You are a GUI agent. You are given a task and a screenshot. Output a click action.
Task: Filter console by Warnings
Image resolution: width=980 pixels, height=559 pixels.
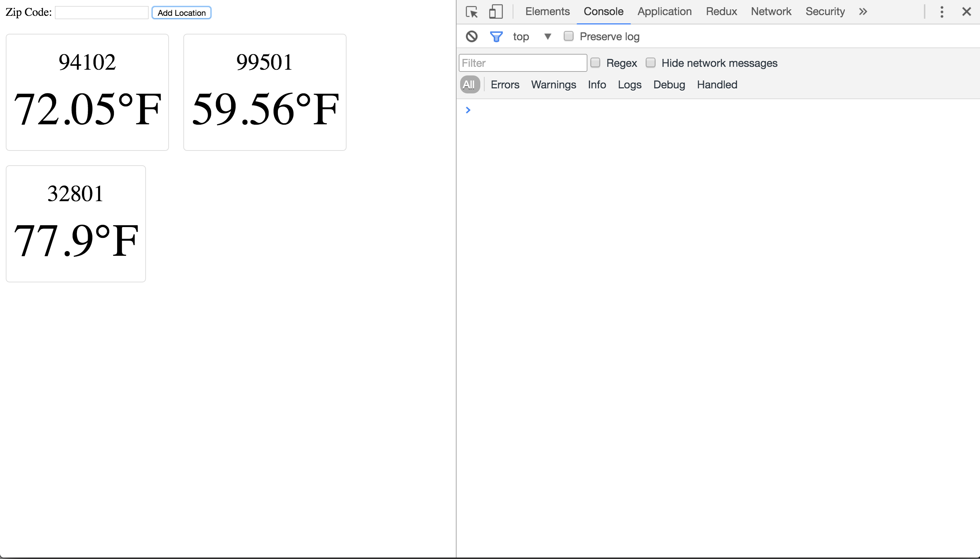pyautogui.click(x=553, y=84)
